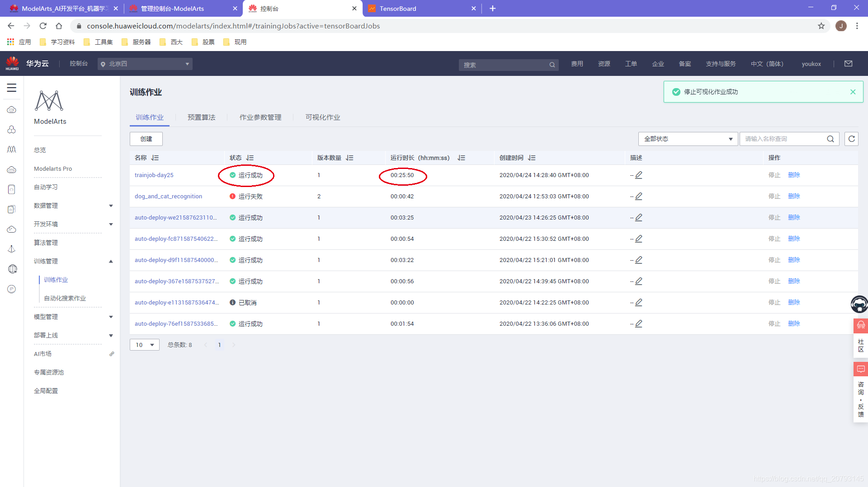868x487 pixels.
Task: Click the name search magnifier icon
Action: pyautogui.click(x=830, y=139)
